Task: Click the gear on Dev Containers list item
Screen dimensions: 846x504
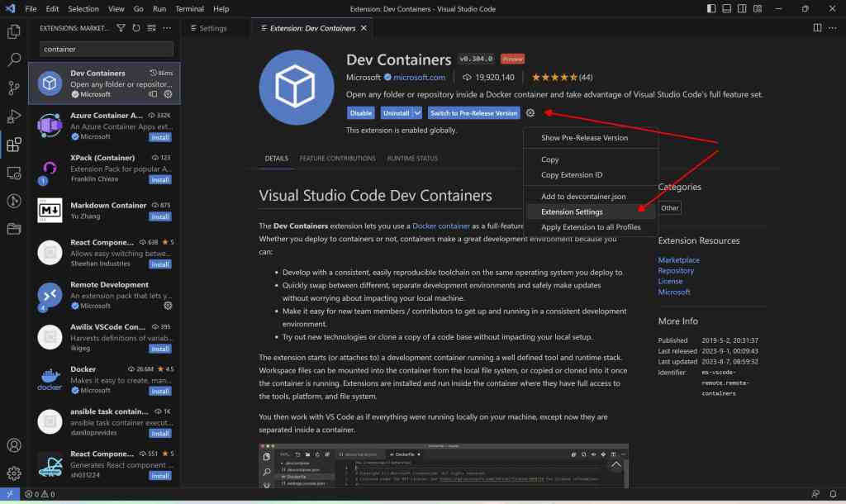Action: tap(168, 94)
